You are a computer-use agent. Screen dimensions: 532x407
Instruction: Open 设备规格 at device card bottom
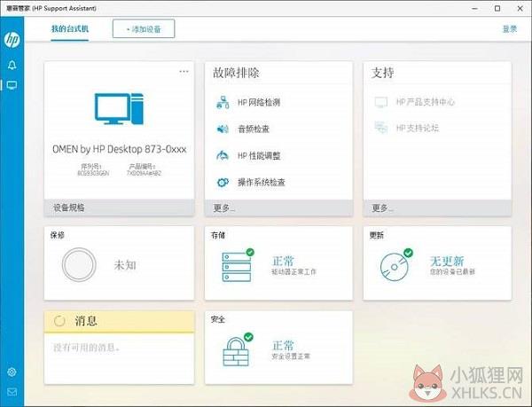coord(119,207)
